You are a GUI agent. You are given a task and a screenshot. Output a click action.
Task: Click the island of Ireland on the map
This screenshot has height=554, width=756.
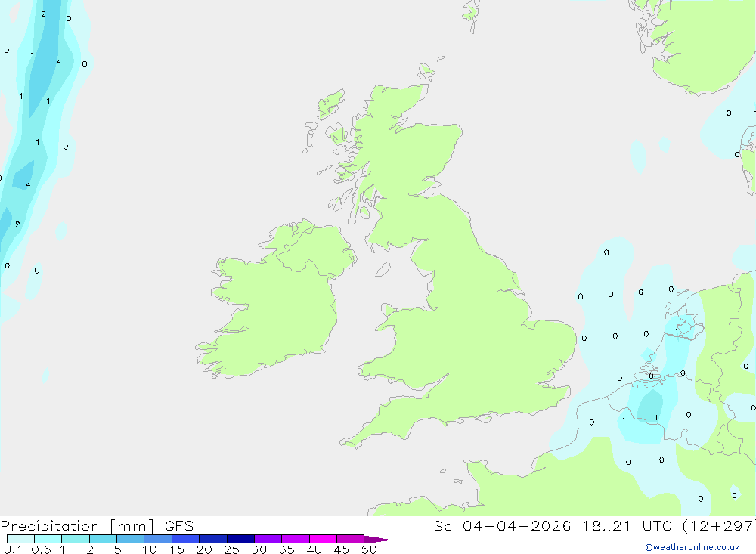click(x=275, y=299)
